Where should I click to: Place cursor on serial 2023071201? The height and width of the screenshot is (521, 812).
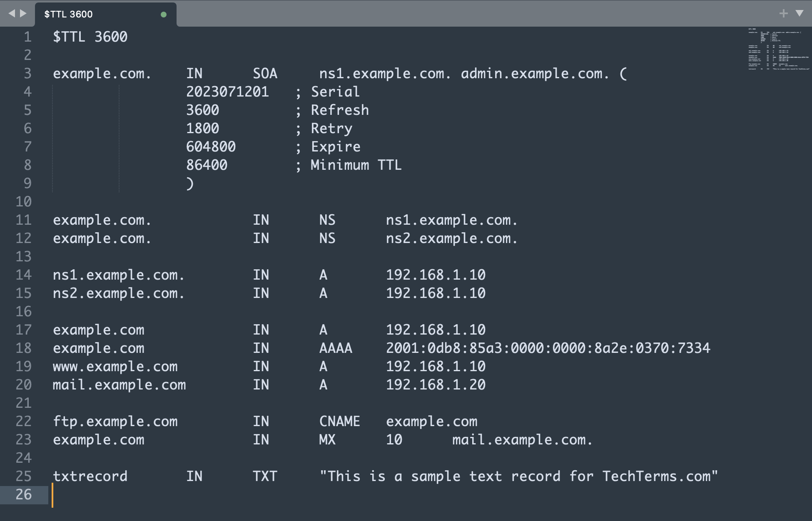227,92
